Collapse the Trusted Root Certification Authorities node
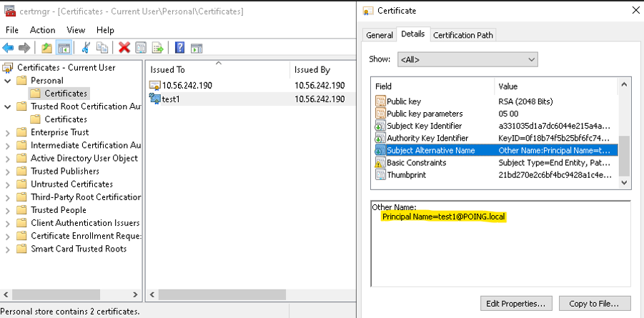Viewport: 644px width, 318px height. click(7, 106)
